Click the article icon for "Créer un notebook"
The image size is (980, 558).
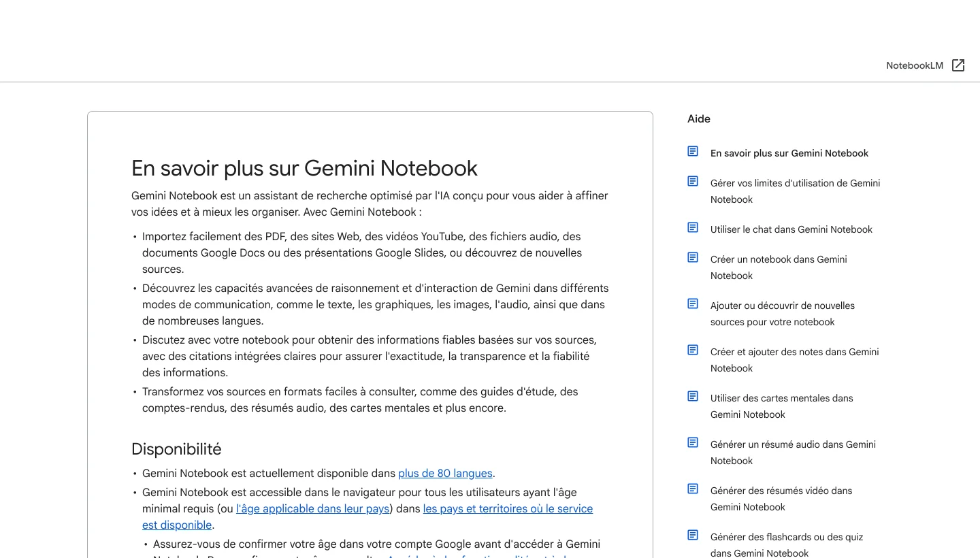[693, 257]
